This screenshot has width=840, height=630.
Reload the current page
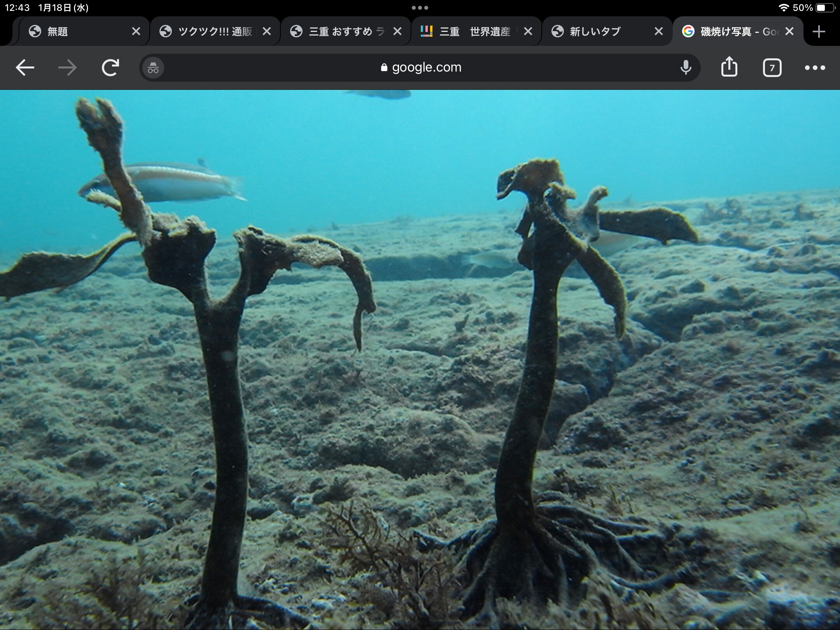[110, 68]
